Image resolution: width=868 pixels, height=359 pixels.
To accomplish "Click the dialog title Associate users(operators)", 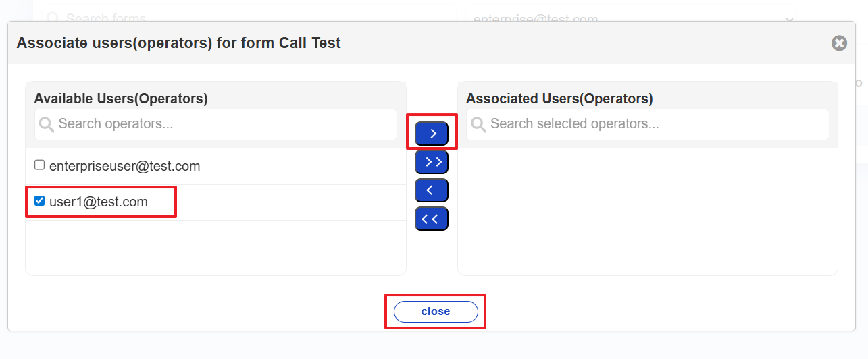I will (178, 43).
